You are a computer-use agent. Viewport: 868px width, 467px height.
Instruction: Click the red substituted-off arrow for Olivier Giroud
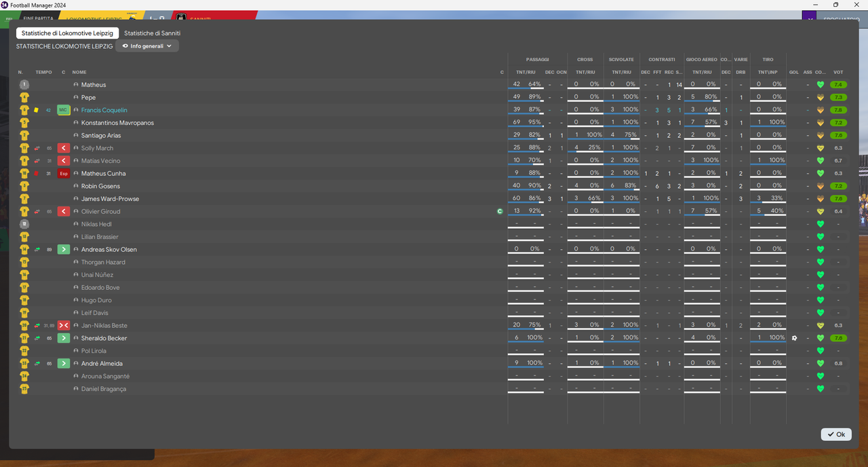[x=64, y=212]
